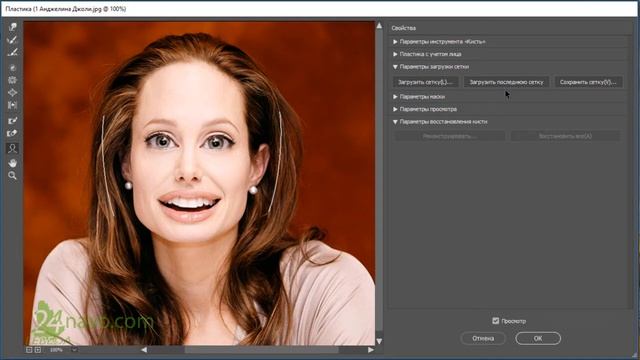Click the Реконструировать button
This screenshot has height=360, width=640.
450,136
